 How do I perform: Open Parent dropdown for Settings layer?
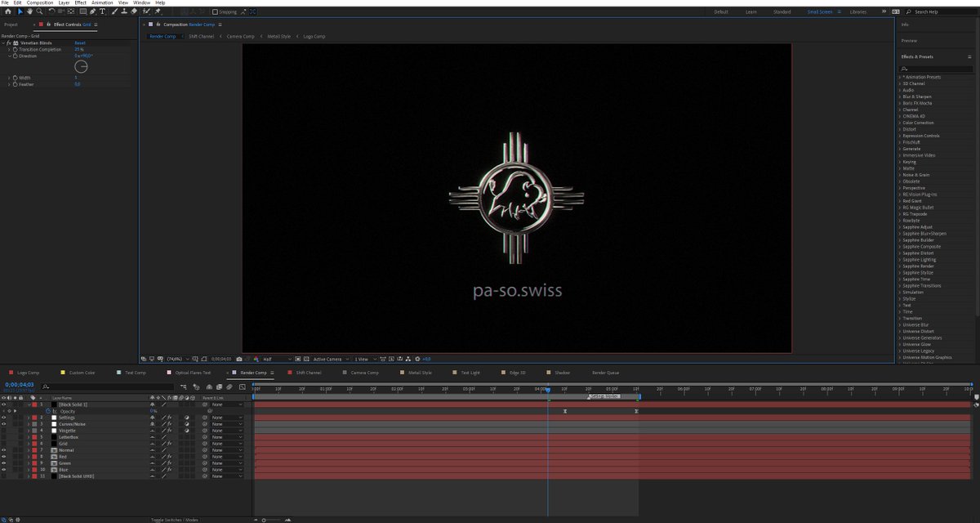(226, 418)
